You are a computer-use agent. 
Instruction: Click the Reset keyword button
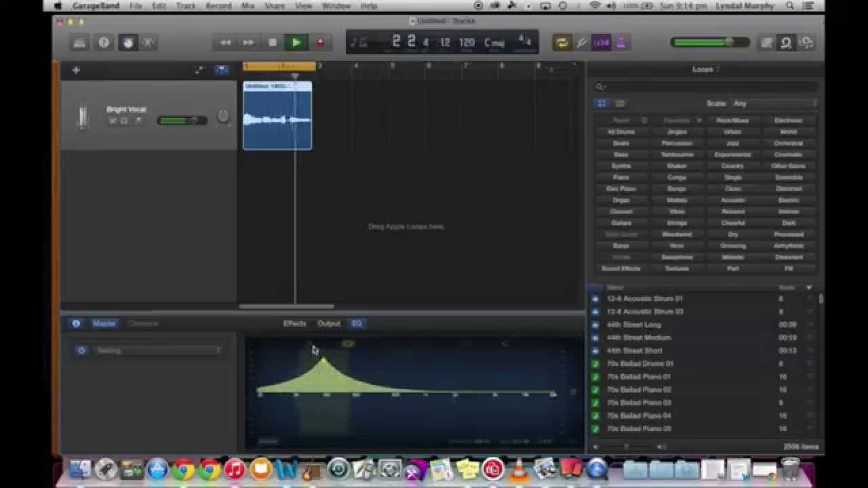pos(621,121)
